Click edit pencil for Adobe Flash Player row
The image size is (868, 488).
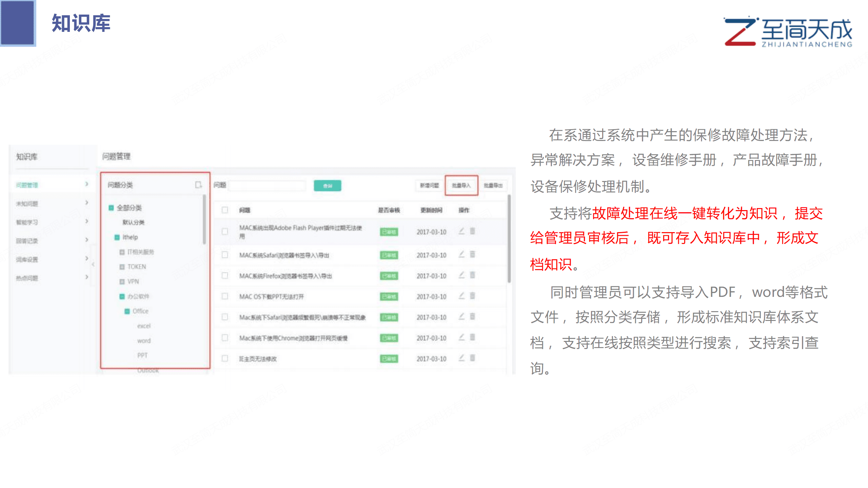[x=461, y=231]
